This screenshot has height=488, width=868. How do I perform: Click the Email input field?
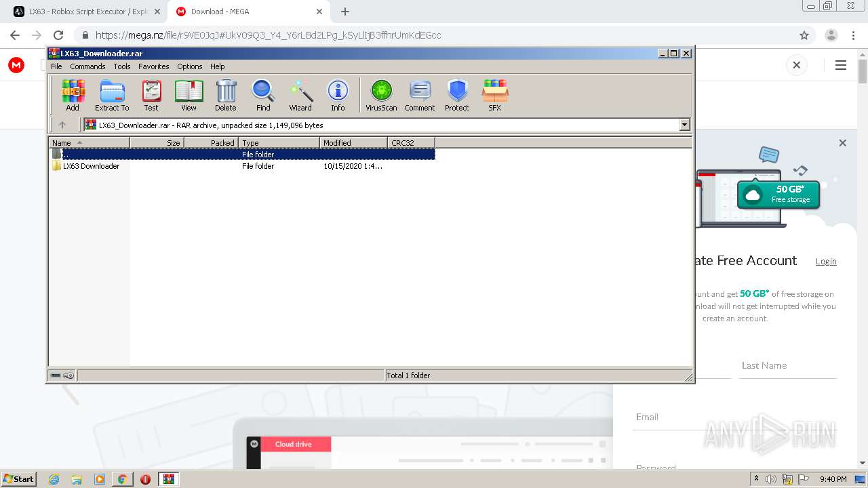coord(736,418)
